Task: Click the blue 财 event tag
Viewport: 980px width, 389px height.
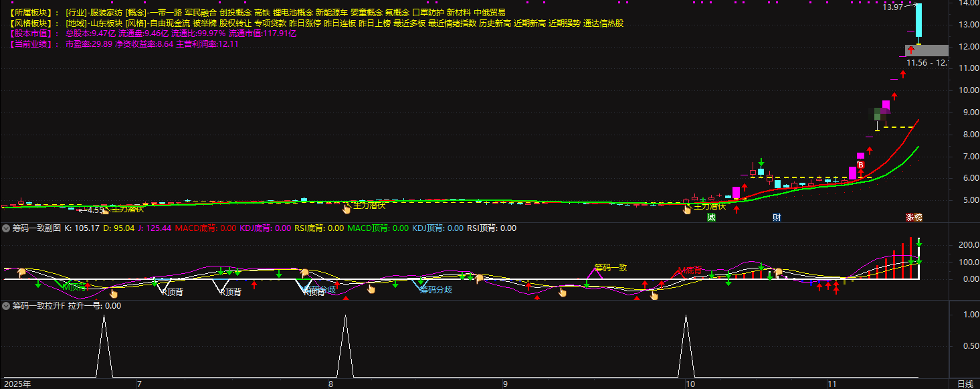Action: (777, 217)
